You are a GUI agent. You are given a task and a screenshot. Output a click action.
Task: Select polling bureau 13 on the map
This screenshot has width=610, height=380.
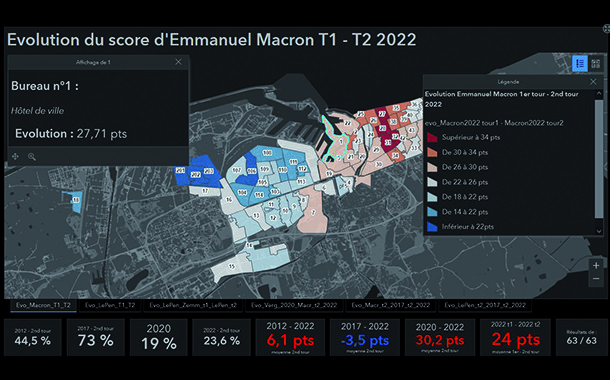(x=256, y=215)
